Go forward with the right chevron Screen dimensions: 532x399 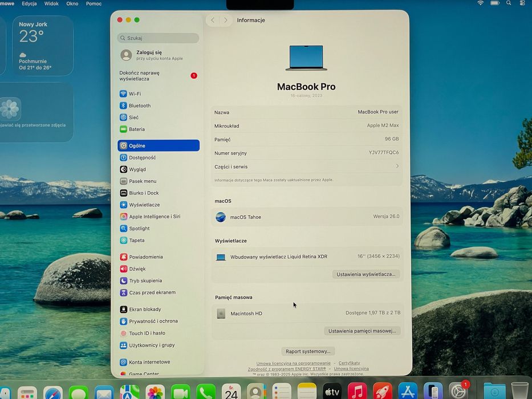point(226,21)
